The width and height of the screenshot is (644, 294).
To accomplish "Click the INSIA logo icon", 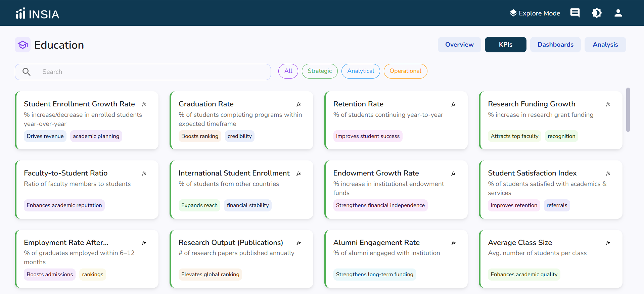I will point(20,13).
